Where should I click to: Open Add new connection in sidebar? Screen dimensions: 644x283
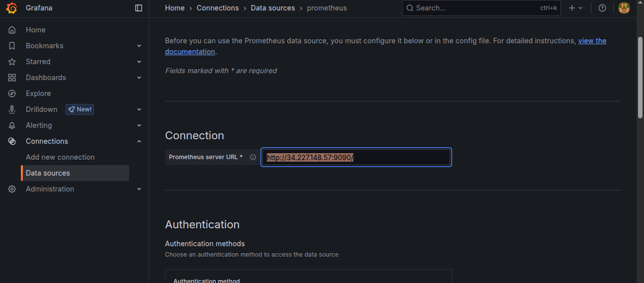pyautogui.click(x=60, y=157)
